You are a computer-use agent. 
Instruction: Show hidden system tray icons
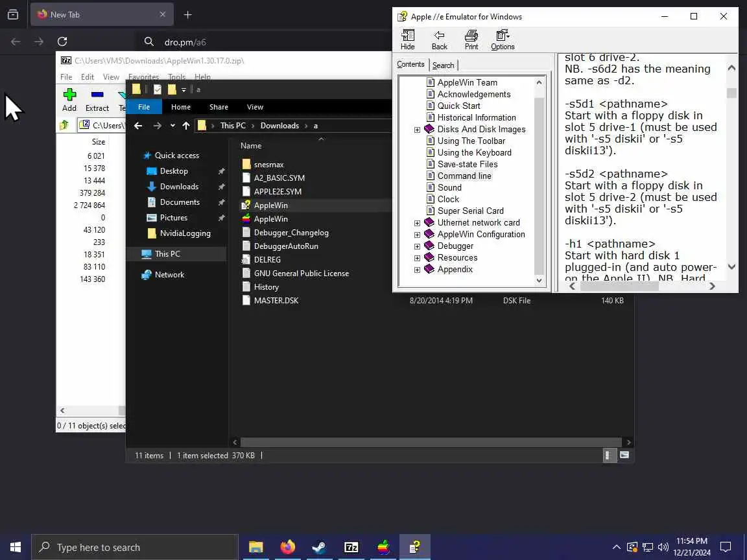click(616, 547)
